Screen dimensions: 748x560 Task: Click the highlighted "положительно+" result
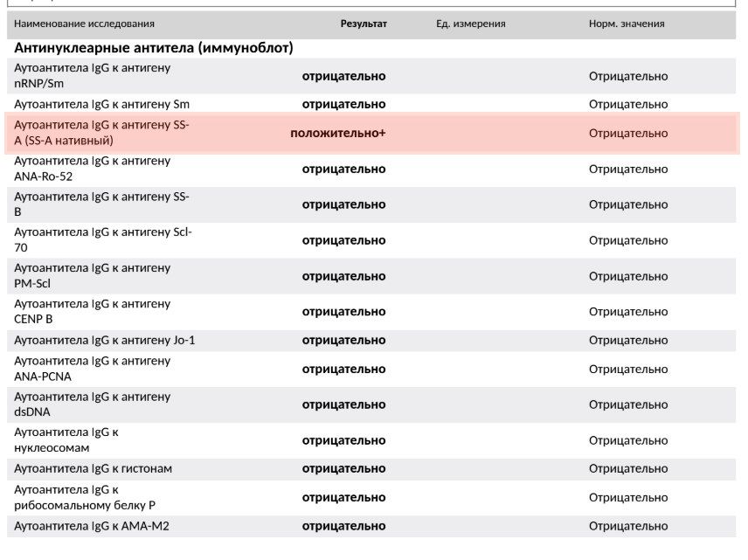click(338, 133)
